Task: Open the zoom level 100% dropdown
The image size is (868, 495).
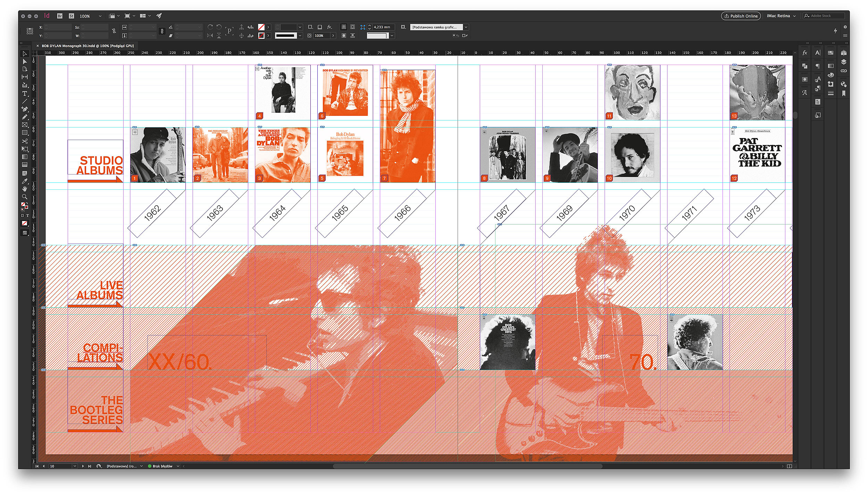Action: point(100,16)
